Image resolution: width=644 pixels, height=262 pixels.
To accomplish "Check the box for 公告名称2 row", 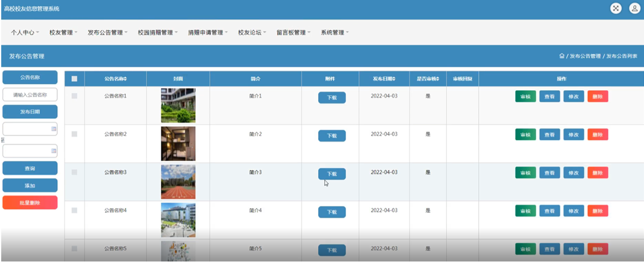I will pos(74,134).
